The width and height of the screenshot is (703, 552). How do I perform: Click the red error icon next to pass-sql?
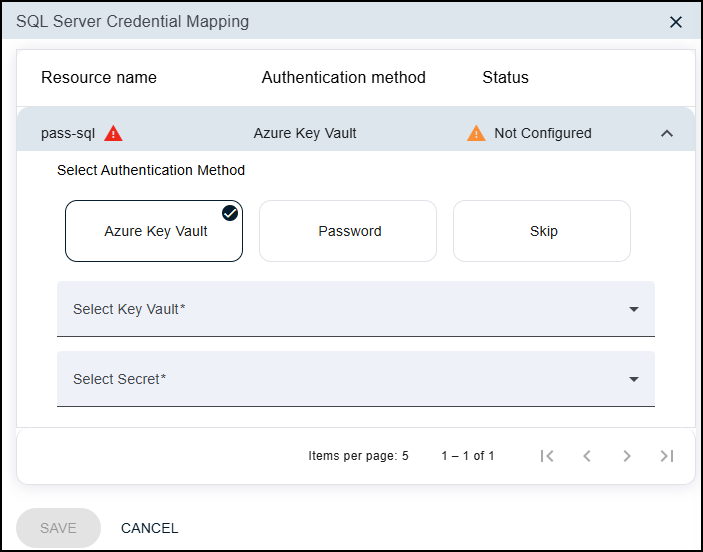[x=113, y=133]
